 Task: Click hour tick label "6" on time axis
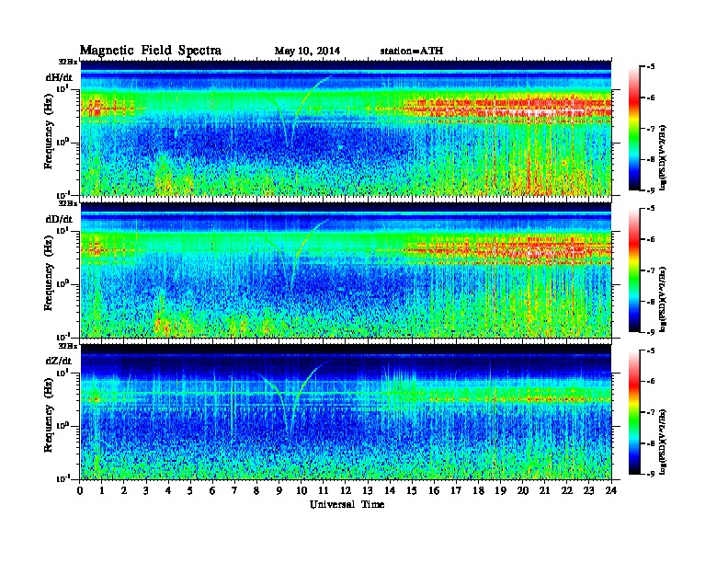(212, 490)
